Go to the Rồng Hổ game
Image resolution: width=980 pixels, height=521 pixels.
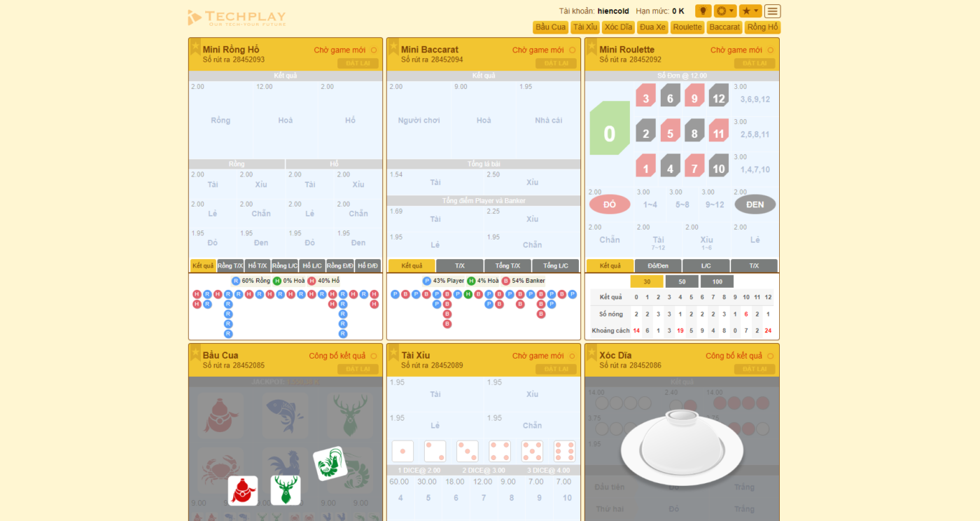(762, 27)
